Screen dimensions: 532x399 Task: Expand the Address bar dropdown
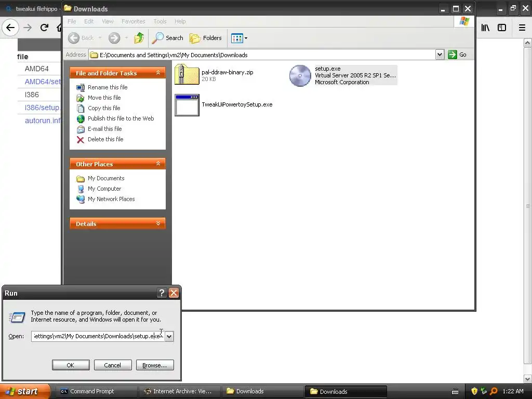pyautogui.click(x=440, y=55)
